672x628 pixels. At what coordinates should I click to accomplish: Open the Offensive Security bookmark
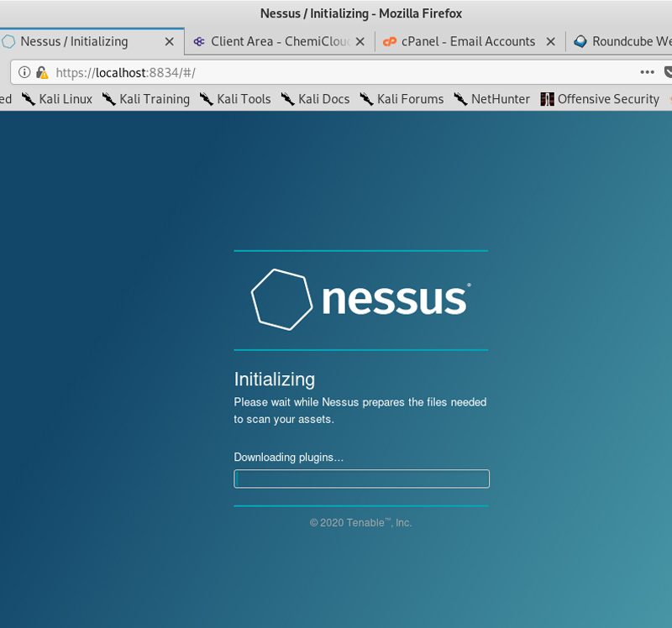coord(600,99)
